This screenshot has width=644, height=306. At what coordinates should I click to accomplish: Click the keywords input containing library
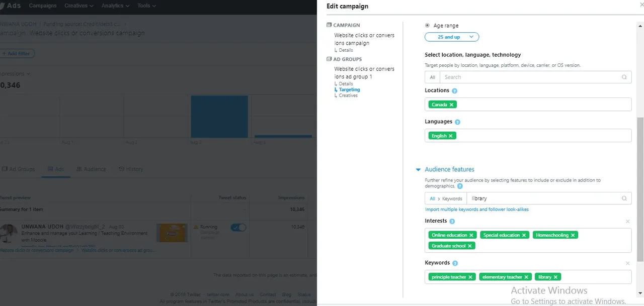coord(542,198)
